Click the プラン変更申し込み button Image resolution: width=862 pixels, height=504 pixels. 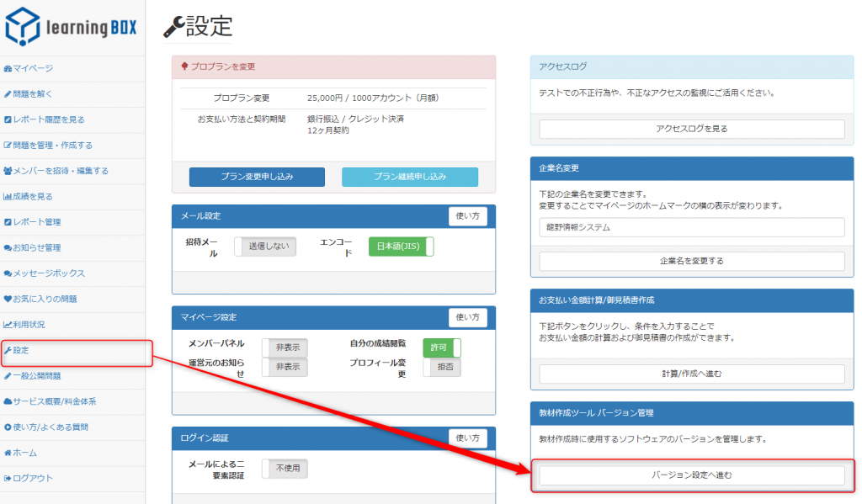coord(257,177)
